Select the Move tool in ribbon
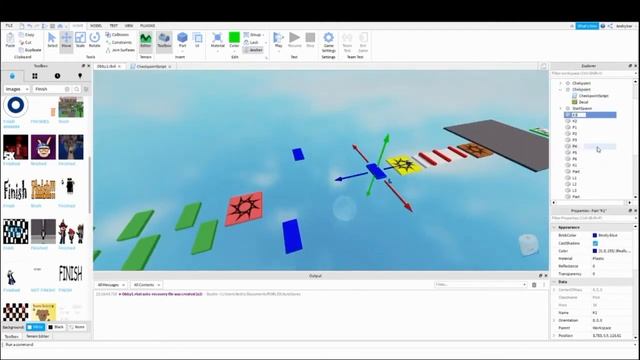The width and height of the screenshot is (640, 360). point(66,40)
